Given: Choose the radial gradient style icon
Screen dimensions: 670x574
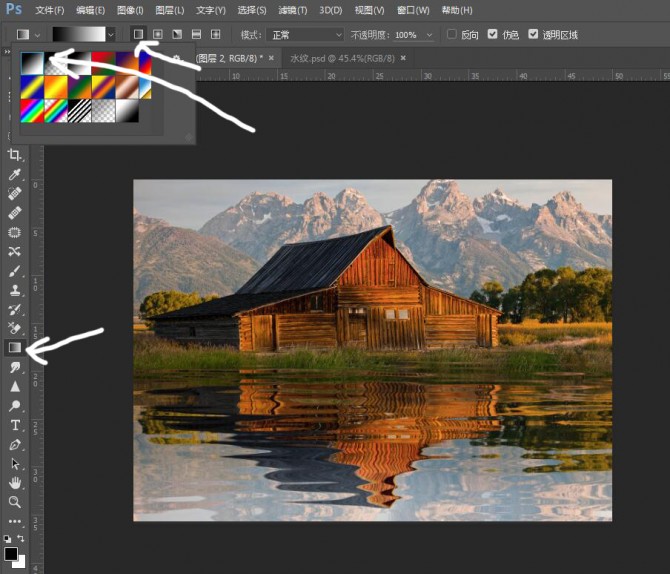Looking at the screenshot, I should pos(157,34).
